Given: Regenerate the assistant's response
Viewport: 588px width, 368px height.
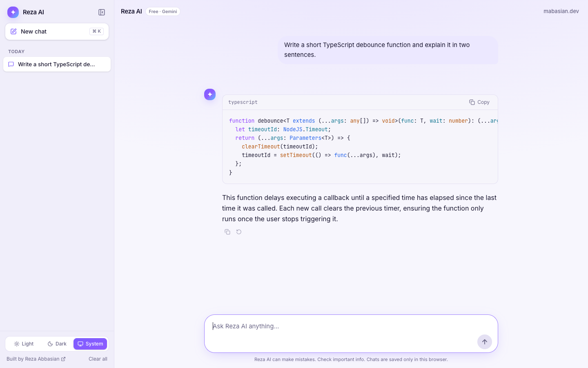Looking at the screenshot, I should [239, 232].
